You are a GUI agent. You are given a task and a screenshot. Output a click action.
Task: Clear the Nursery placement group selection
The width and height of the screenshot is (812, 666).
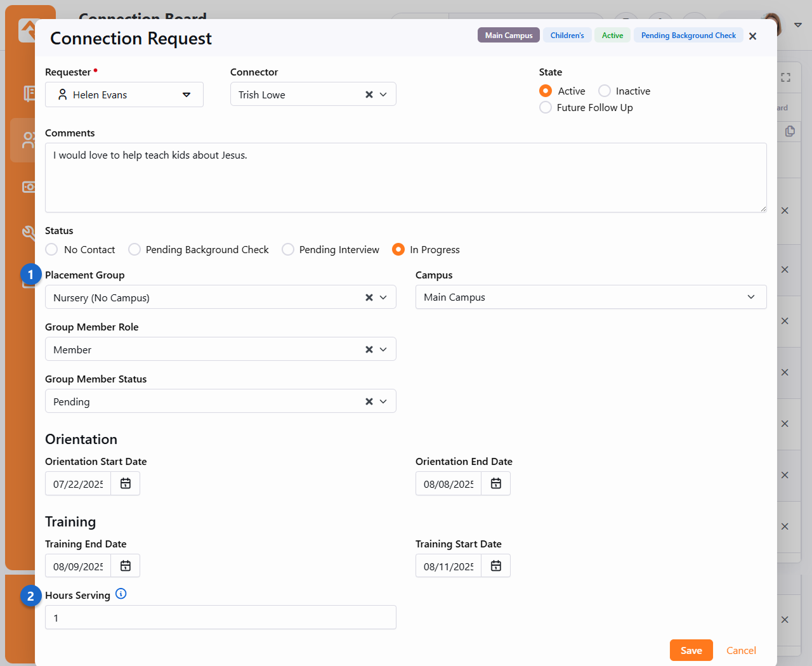click(x=369, y=297)
